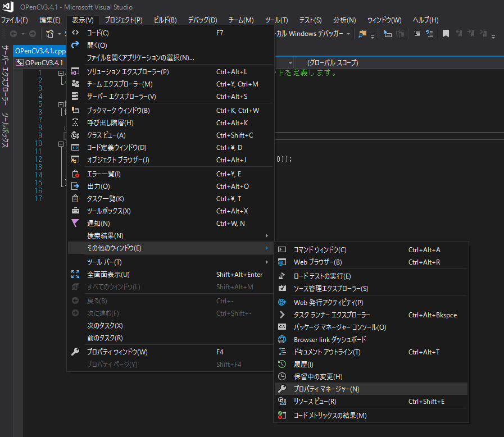The height and width of the screenshot is (437, 504).
Task: Click the Visual Studio logo in the title bar
Action: 7,7
